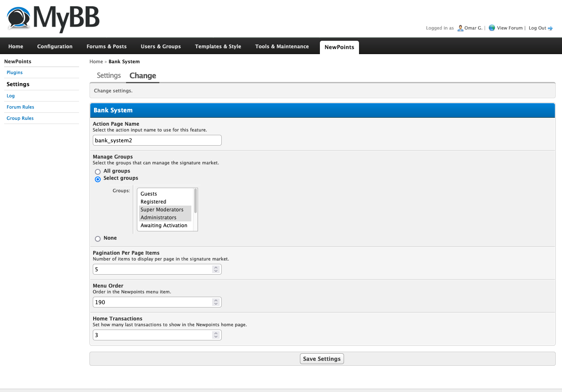Click the MyBB logo
Viewport: 562px width, 392px height.
(x=53, y=19)
